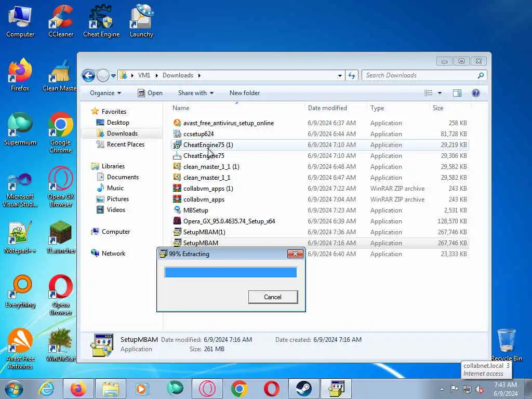This screenshot has width=532, height=399.
Task: Select Downloads in the address breadcrumb
Action: (178, 75)
